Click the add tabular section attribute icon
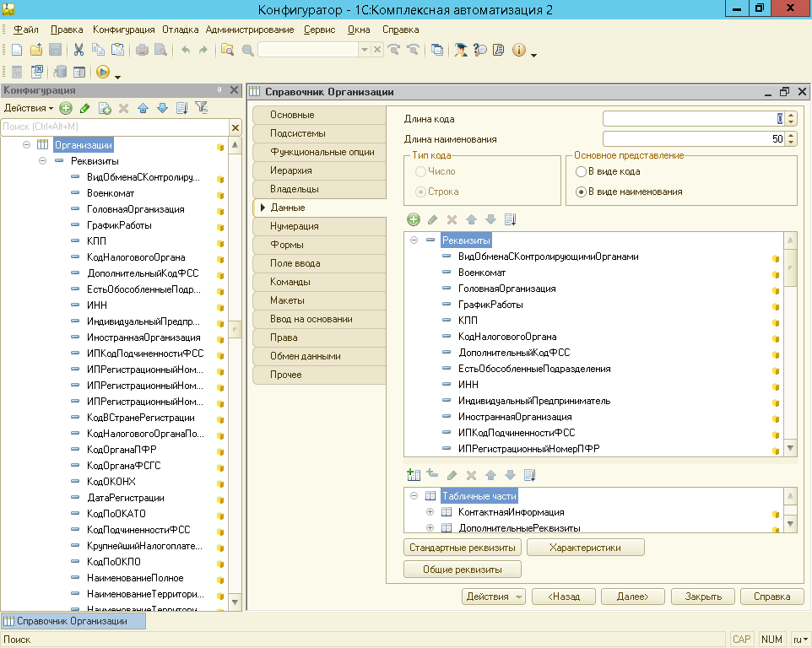The height and width of the screenshot is (648, 812). point(432,473)
